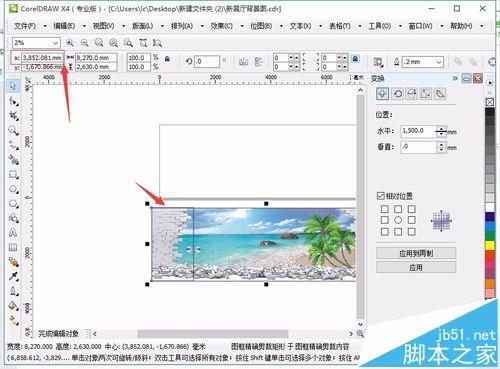Viewport: 500px width, 369px height.
Task: Open the 排列(A) menu
Action: tap(182, 26)
